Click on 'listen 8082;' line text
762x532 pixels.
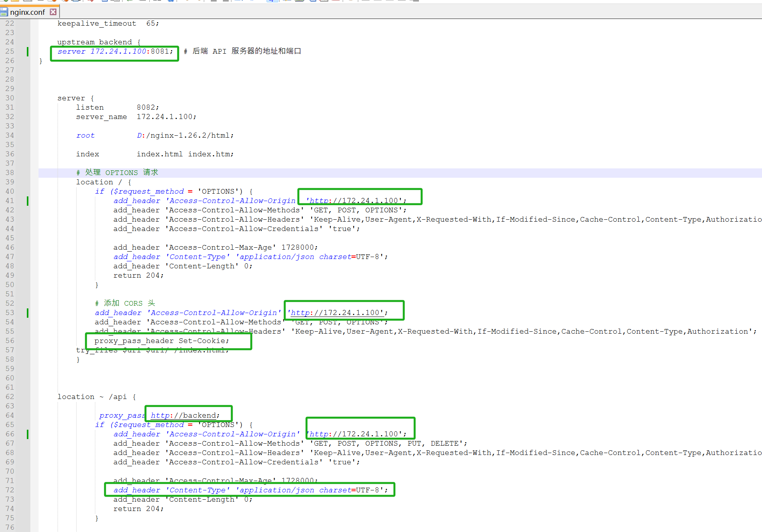point(117,107)
